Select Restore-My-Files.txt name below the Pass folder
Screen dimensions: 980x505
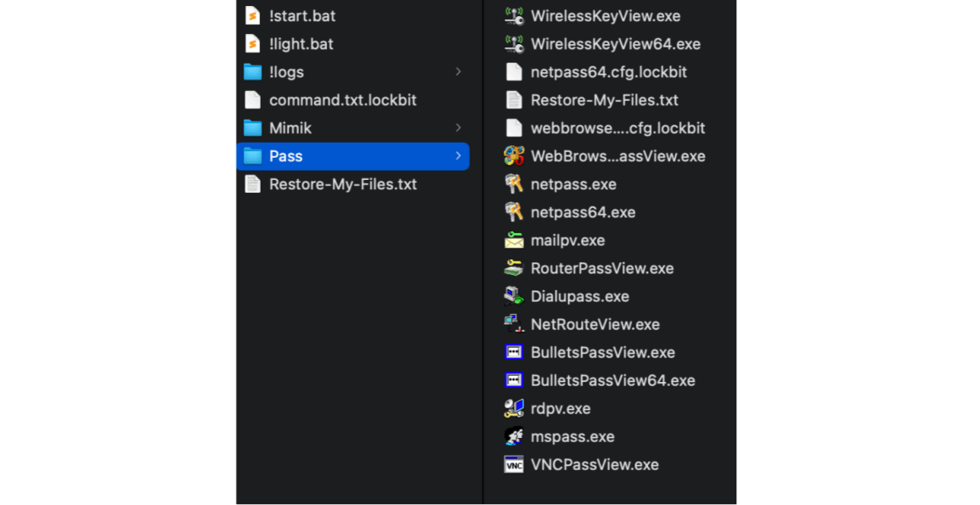pos(343,184)
